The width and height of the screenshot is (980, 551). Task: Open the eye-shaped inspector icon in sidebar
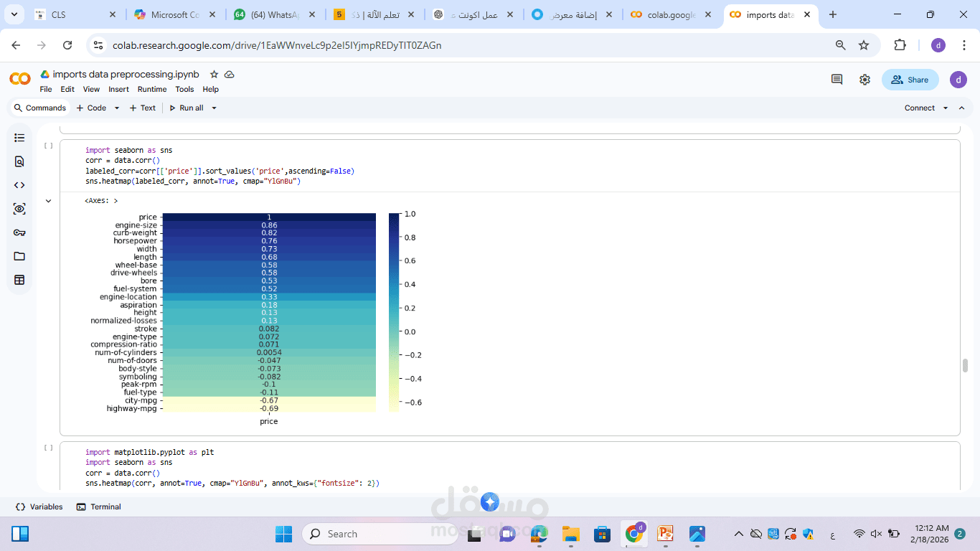[19, 209]
